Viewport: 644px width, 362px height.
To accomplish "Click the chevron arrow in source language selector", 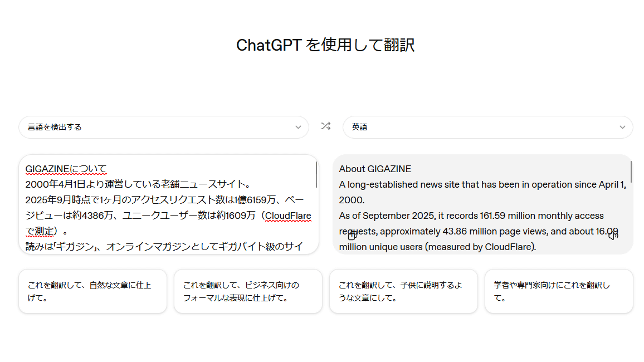I will pyautogui.click(x=298, y=127).
